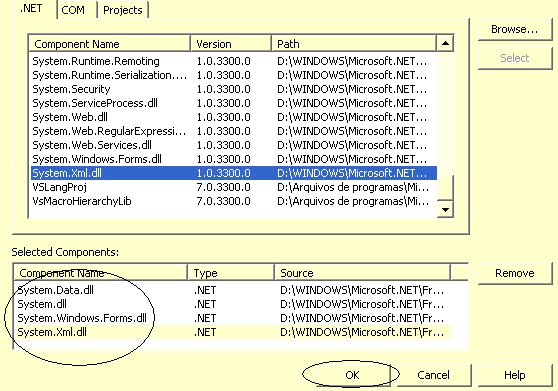Screen dimensions: 558x391
Task: Click the component list scrollbar thumb
Action: [445, 187]
